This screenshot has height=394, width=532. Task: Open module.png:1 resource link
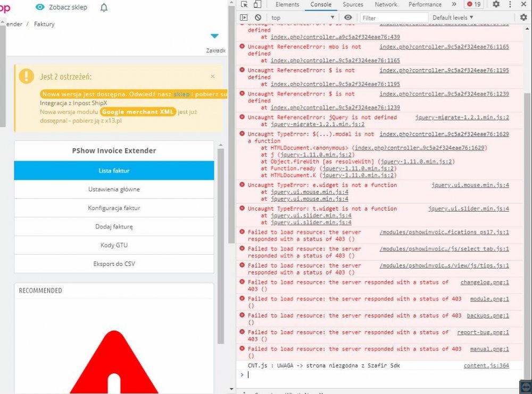click(489, 299)
